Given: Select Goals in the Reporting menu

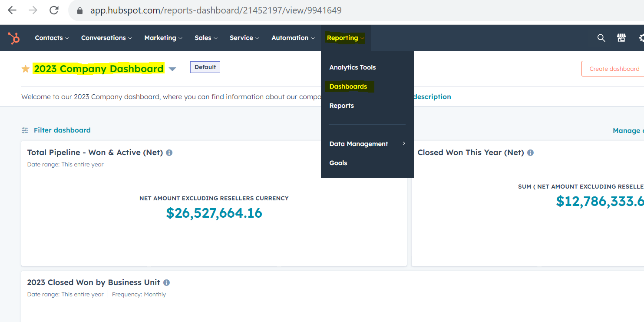Looking at the screenshot, I should pos(338,163).
